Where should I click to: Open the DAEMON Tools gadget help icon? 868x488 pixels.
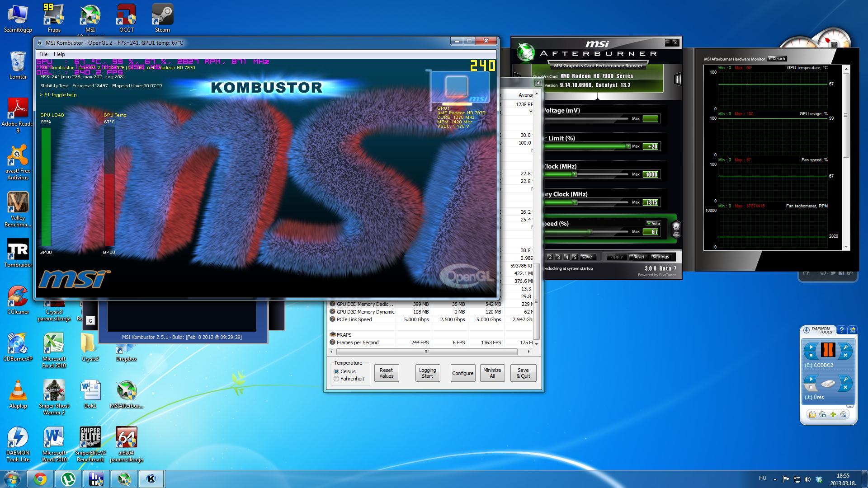click(x=841, y=330)
